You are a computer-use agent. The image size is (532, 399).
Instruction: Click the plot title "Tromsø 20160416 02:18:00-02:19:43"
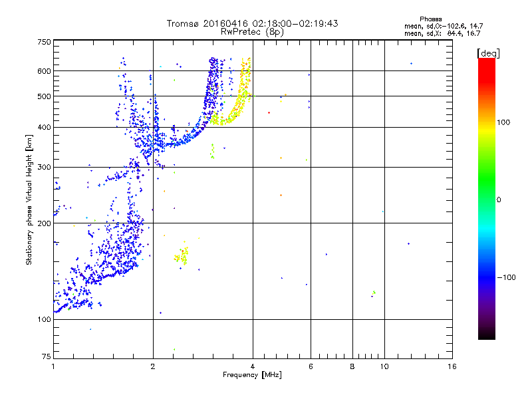coord(252,23)
